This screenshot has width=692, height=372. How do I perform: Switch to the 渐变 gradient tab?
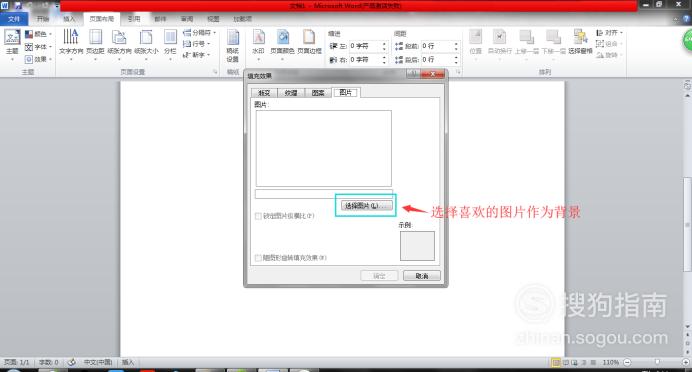click(264, 93)
